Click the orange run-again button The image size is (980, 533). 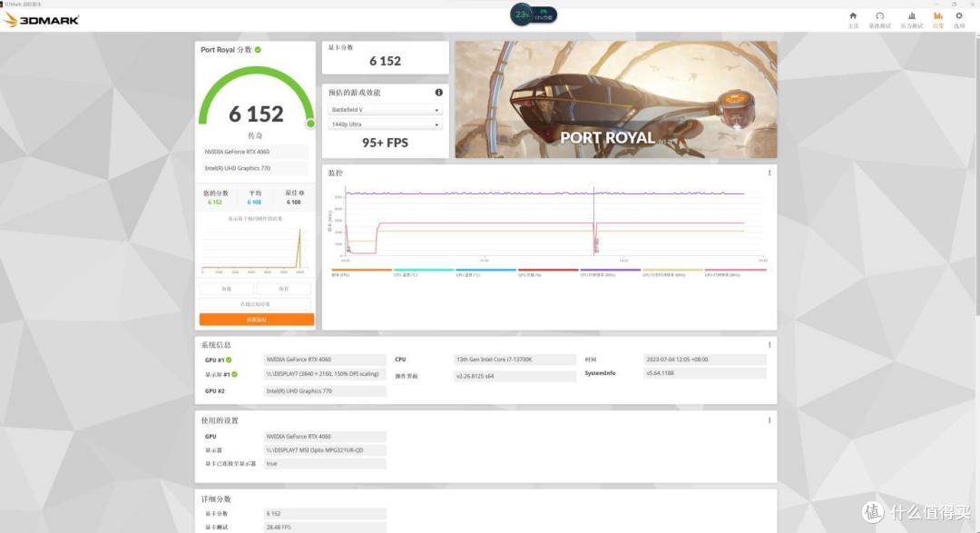257,320
